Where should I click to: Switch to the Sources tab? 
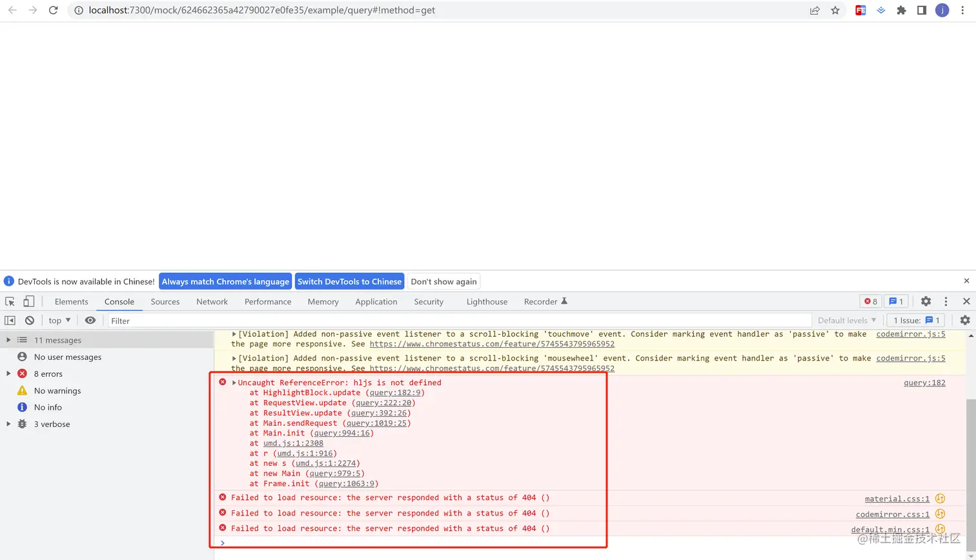pos(165,301)
